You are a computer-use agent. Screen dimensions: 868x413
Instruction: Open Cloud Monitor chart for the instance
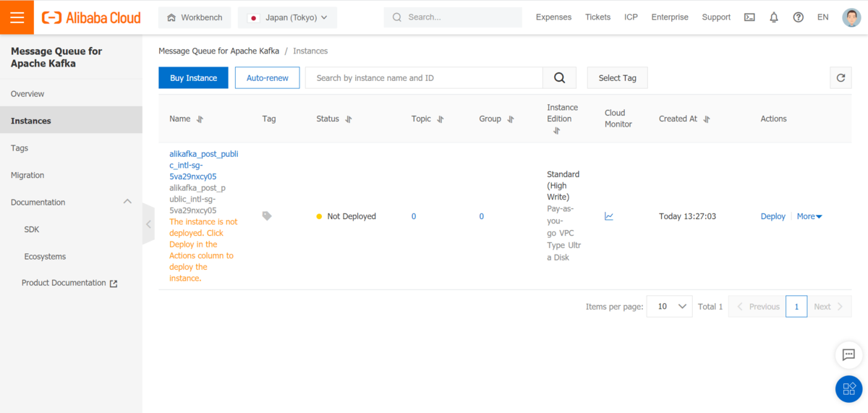pyautogui.click(x=609, y=216)
